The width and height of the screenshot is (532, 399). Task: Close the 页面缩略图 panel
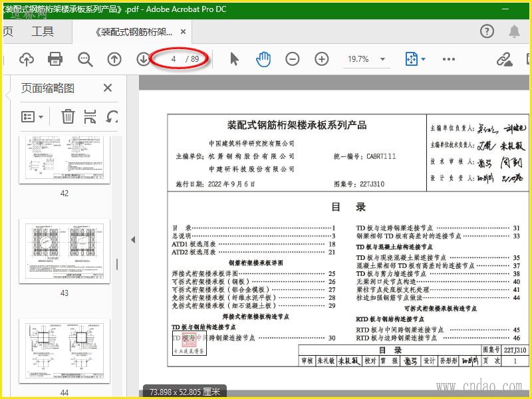tap(108, 88)
